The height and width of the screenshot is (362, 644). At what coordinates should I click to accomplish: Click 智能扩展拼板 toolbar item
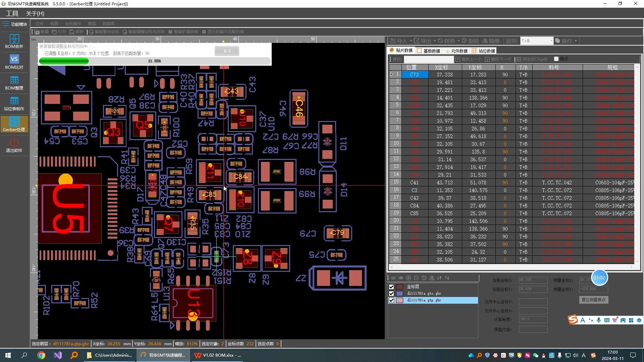click(x=183, y=32)
